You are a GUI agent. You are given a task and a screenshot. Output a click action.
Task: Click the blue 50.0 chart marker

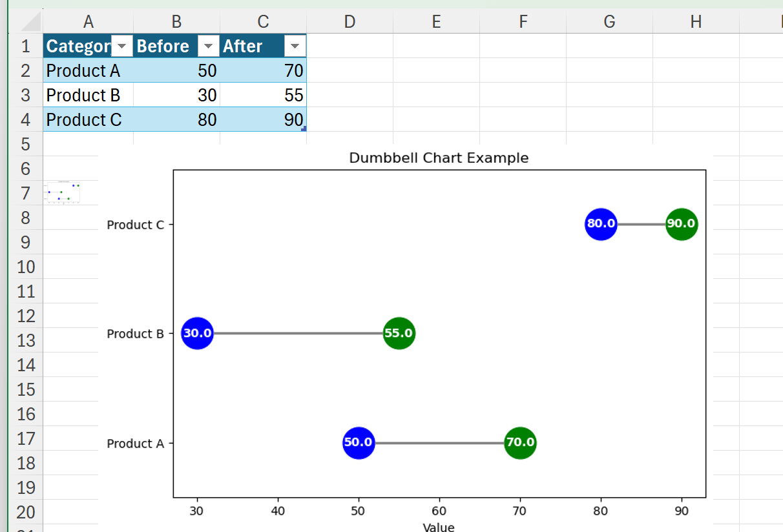click(359, 443)
